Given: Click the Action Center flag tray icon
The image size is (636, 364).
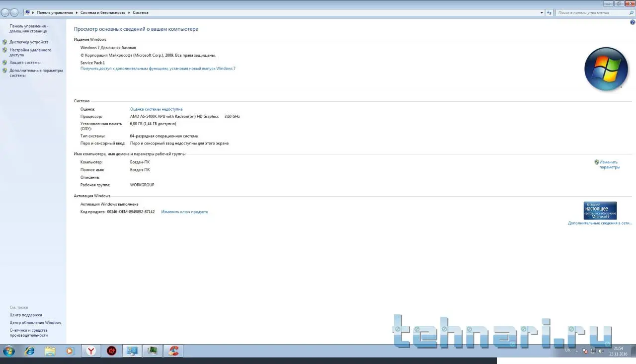Looking at the screenshot, I should coord(585,351).
